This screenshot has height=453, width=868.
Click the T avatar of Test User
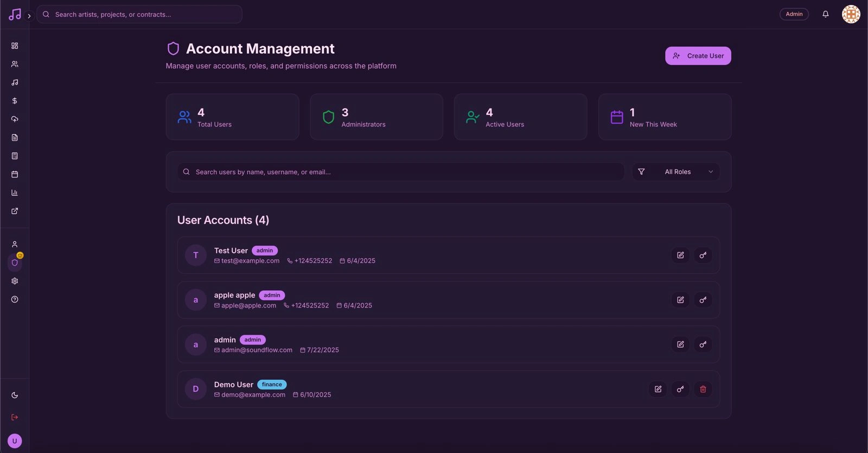(x=196, y=255)
